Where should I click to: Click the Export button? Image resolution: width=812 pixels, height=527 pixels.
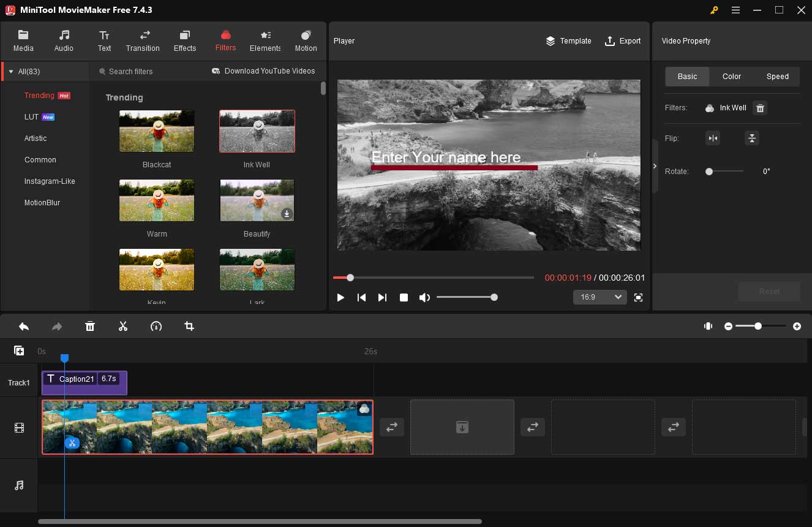623,41
